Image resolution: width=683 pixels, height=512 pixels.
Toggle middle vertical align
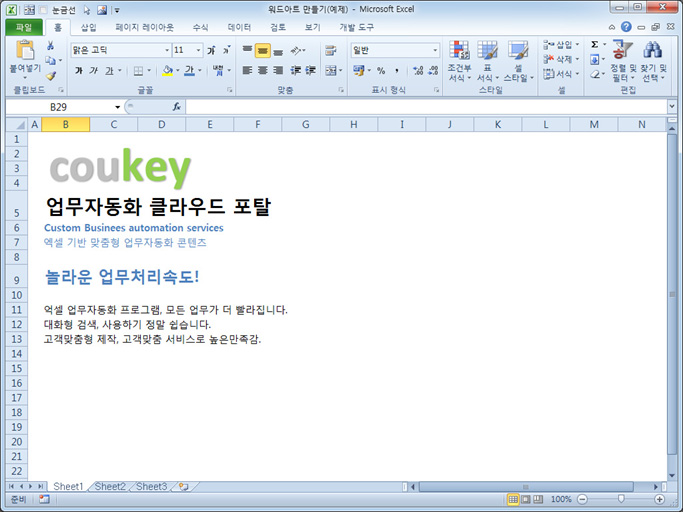tap(263, 51)
